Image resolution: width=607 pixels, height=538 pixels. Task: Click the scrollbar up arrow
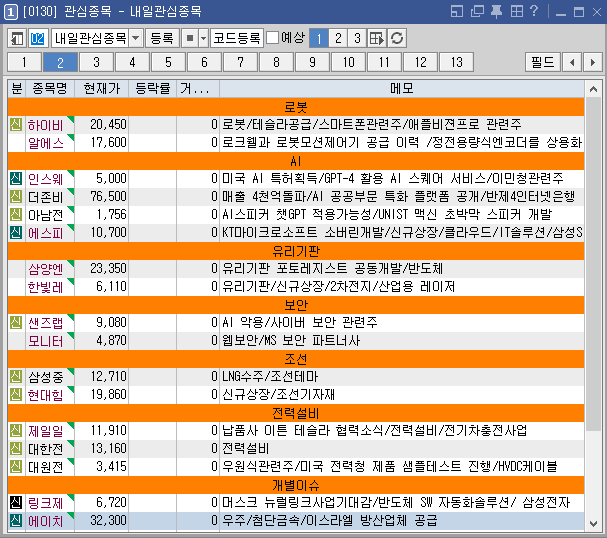click(593, 89)
